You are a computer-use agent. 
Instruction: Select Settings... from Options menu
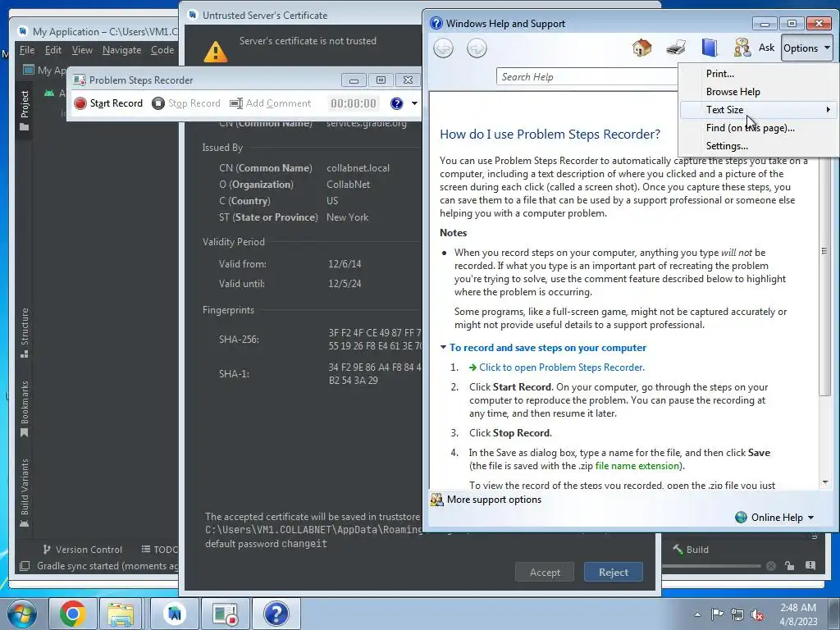tap(727, 146)
